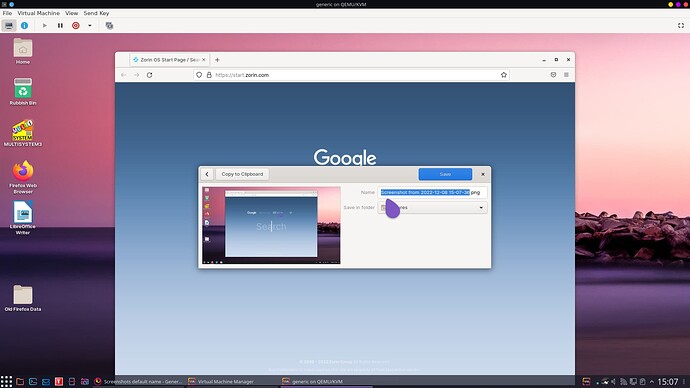Open the volume tray icon

point(613,382)
